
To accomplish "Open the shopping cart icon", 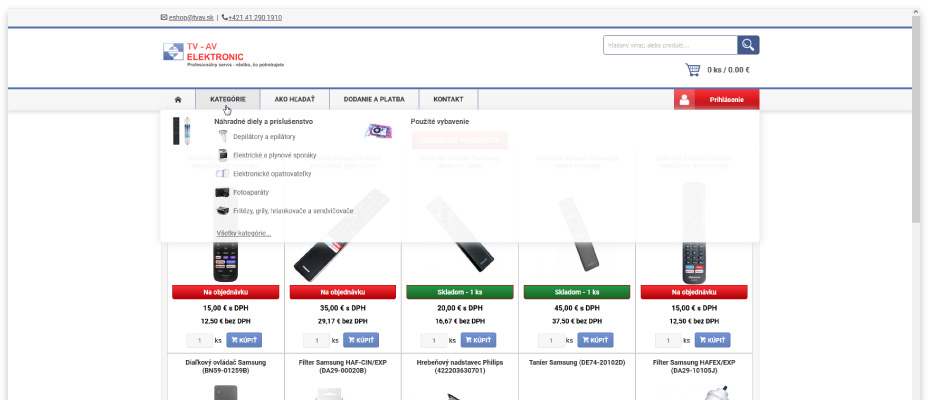I will (x=692, y=70).
